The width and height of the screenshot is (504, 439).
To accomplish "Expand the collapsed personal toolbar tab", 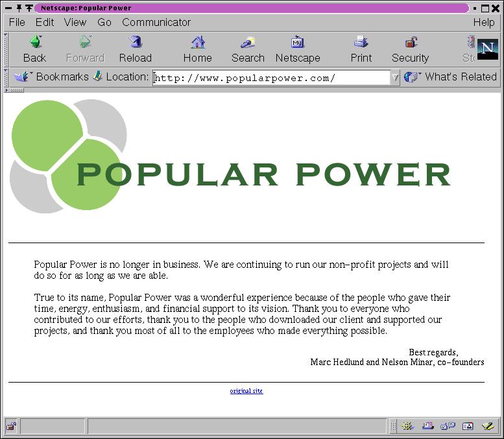I will point(14,90).
